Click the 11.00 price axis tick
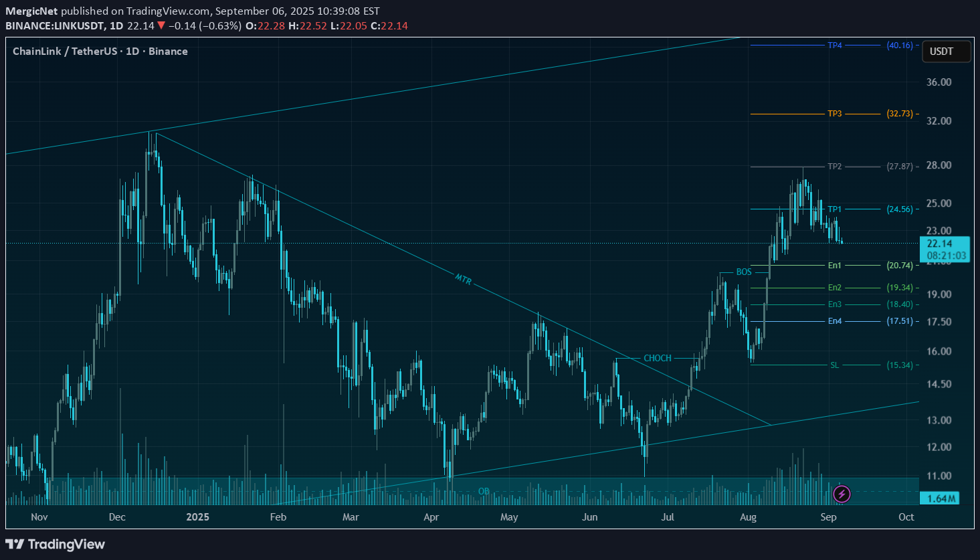 coord(939,476)
